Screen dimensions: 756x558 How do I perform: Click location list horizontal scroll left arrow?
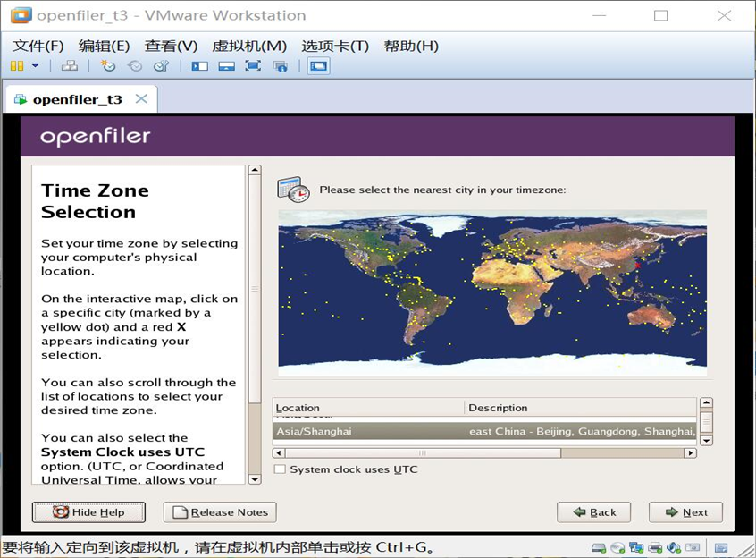click(278, 452)
